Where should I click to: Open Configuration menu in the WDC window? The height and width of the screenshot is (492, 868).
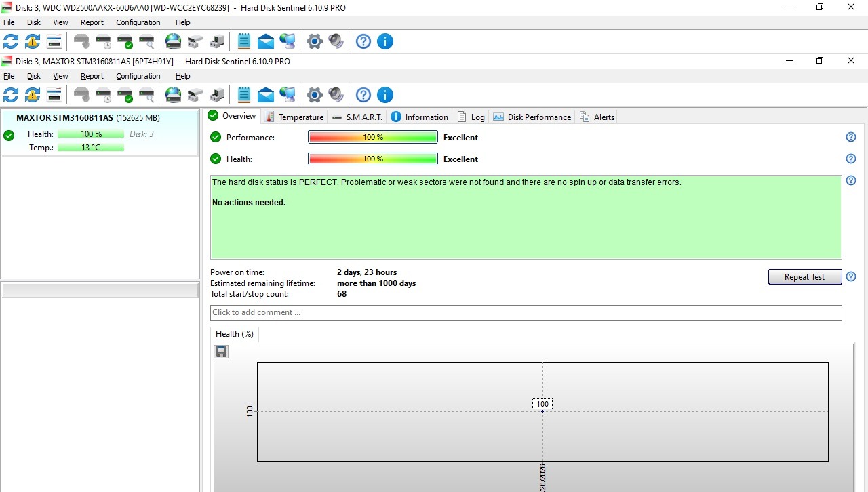pos(138,22)
